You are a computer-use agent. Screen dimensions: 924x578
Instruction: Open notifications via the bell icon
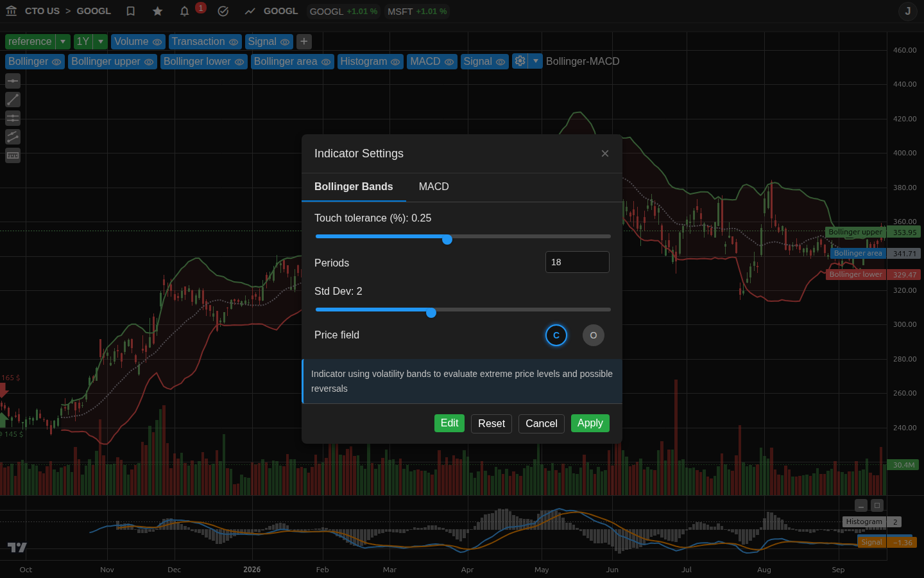(x=185, y=11)
